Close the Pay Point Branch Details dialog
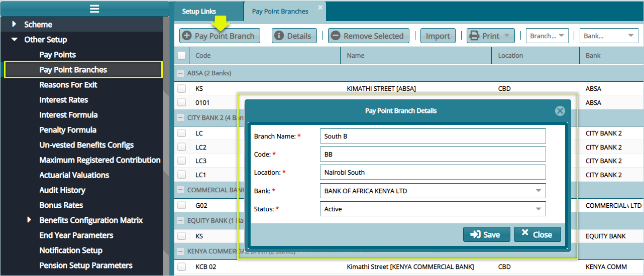 [x=560, y=111]
